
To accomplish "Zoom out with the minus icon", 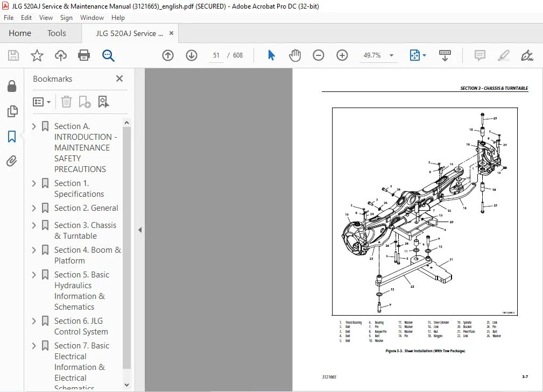I will [318, 55].
